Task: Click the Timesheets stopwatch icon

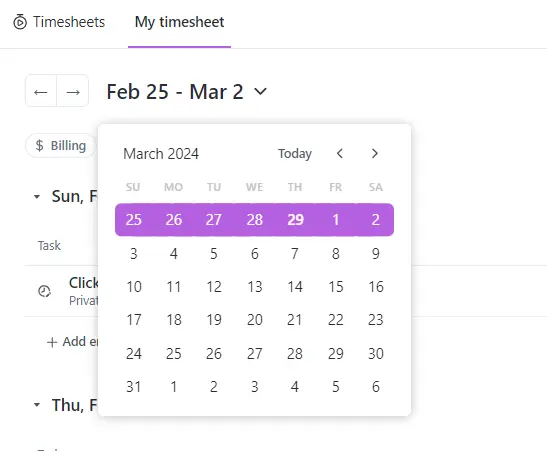Action: click(x=20, y=22)
